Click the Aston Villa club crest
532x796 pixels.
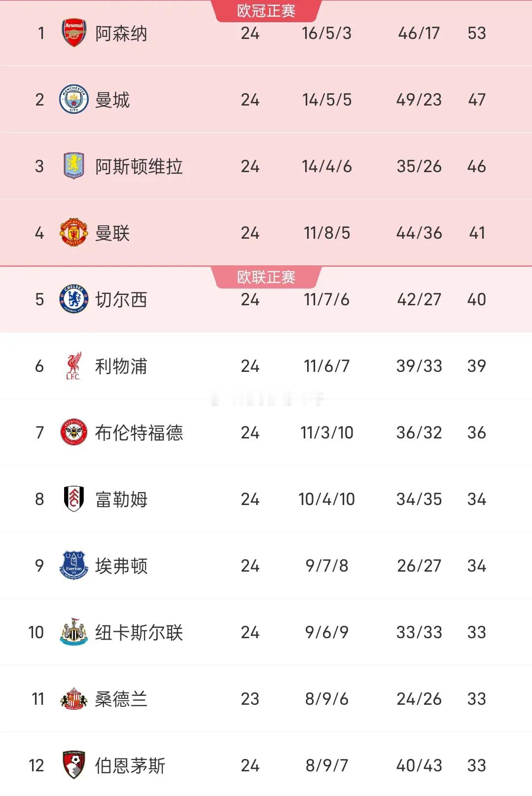[x=74, y=166]
